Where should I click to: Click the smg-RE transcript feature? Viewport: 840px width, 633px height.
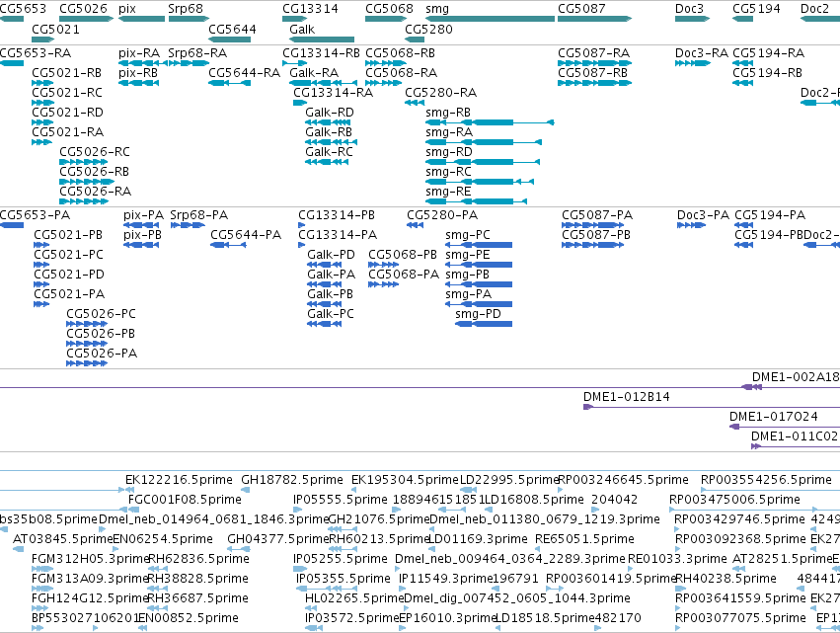pyautogui.click(x=476, y=201)
